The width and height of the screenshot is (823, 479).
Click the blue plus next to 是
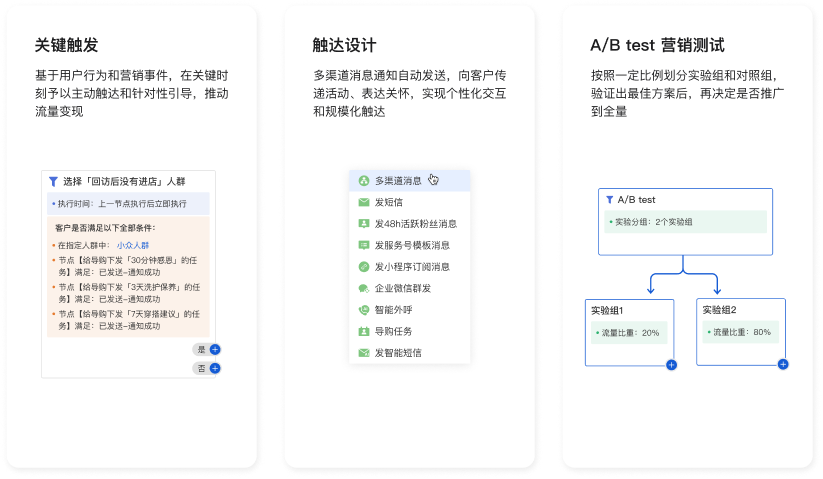pyautogui.click(x=215, y=349)
